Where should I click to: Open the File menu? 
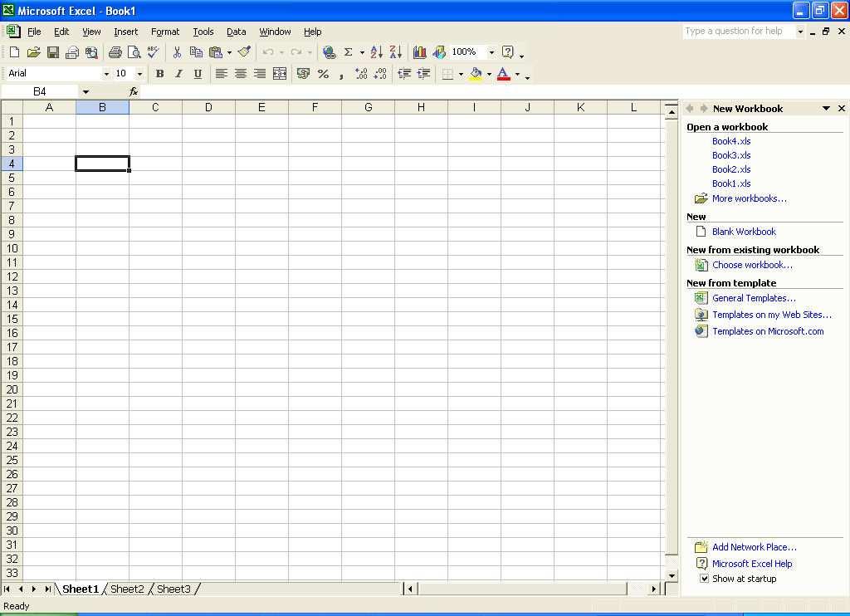(34, 32)
